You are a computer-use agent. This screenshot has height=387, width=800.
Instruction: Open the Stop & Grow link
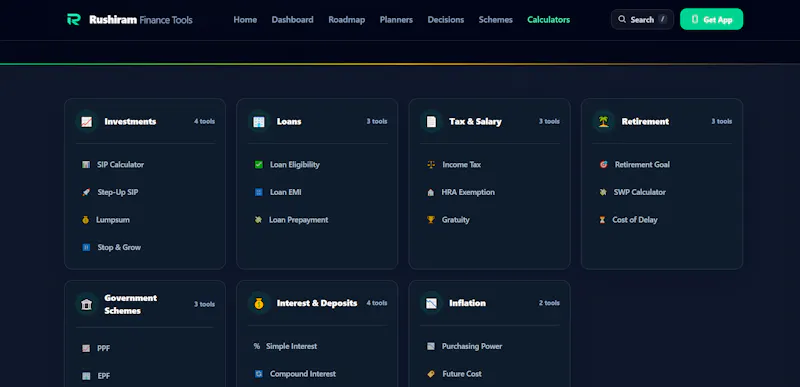click(119, 247)
